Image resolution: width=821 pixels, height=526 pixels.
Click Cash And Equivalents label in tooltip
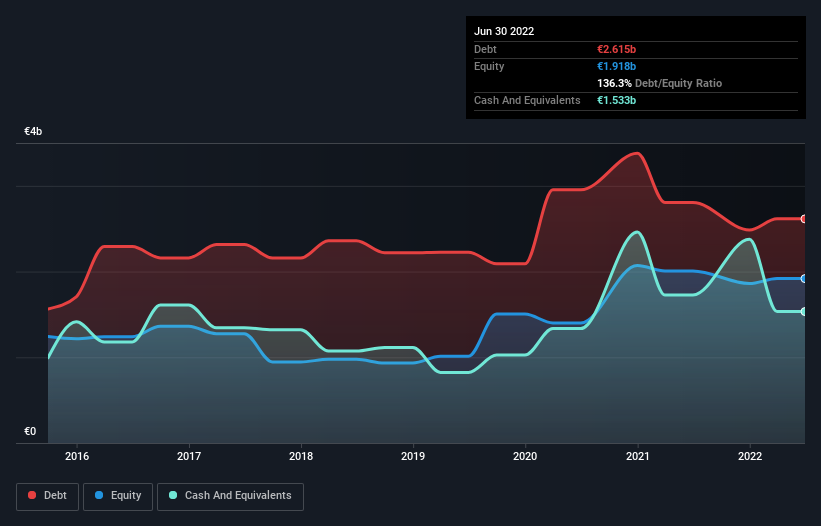[527, 100]
